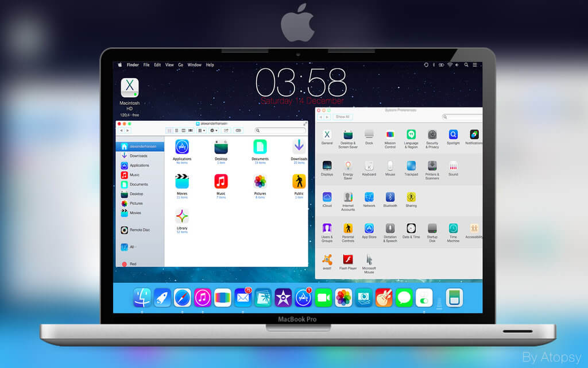Screen dimensions: 588x368
Task: Open Messages from the Dock
Action: pos(404,298)
